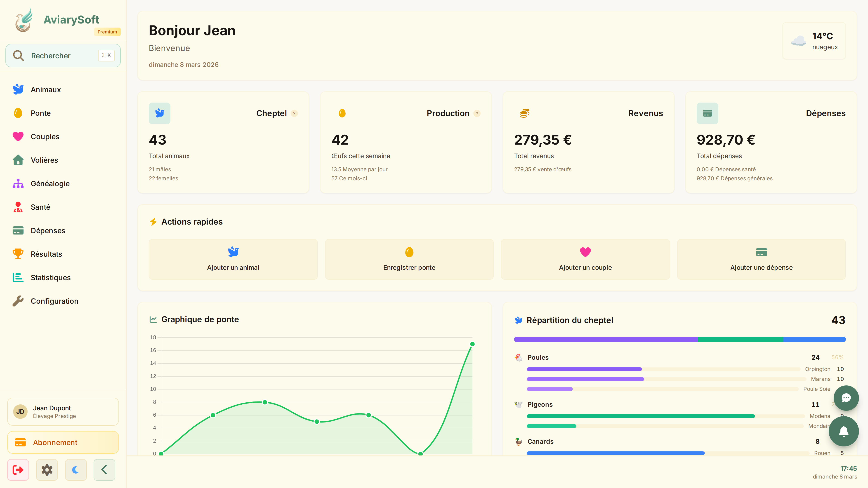Open Configuration with the wrench icon
Viewport: 868px width, 488px height.
click(x=18, y=301)
